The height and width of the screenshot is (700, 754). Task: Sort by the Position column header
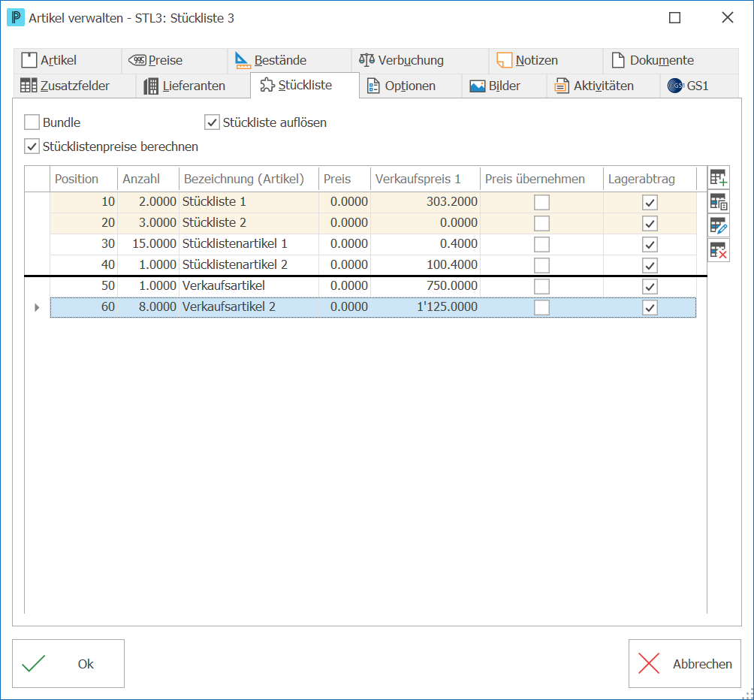[x=83, y=179]
